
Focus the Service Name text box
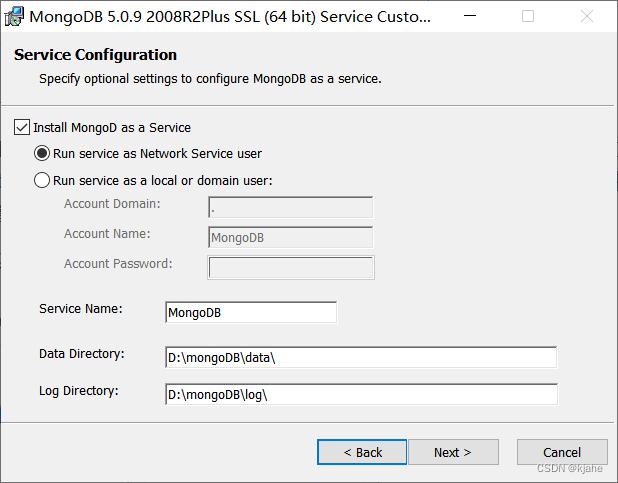(x=251, y=312)
